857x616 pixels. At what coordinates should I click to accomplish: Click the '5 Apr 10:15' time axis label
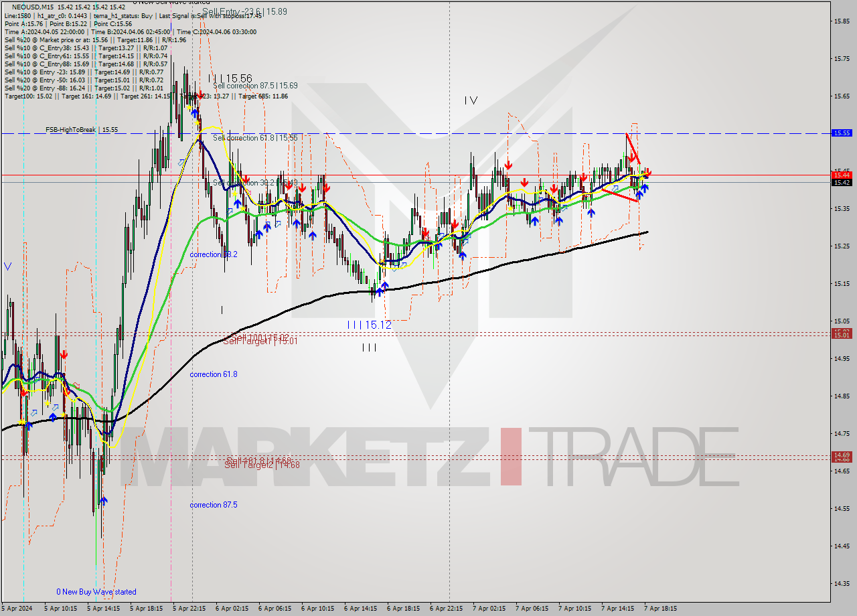click(x=60, y=609)
